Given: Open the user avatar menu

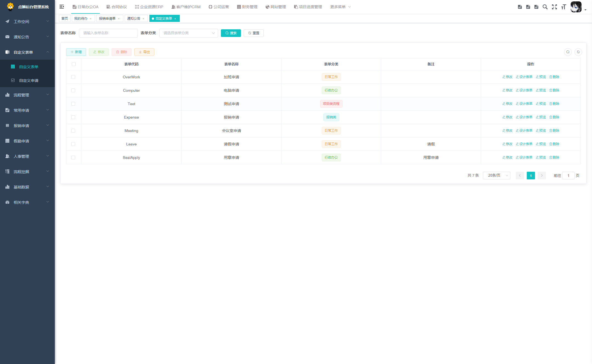Looking at the screenshot, I should click(577, 7).
